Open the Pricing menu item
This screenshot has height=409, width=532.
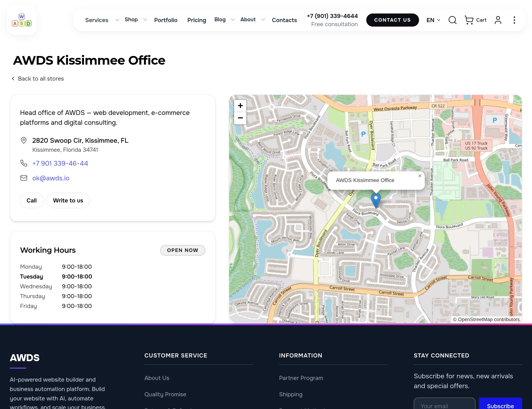tap(197, 20)
